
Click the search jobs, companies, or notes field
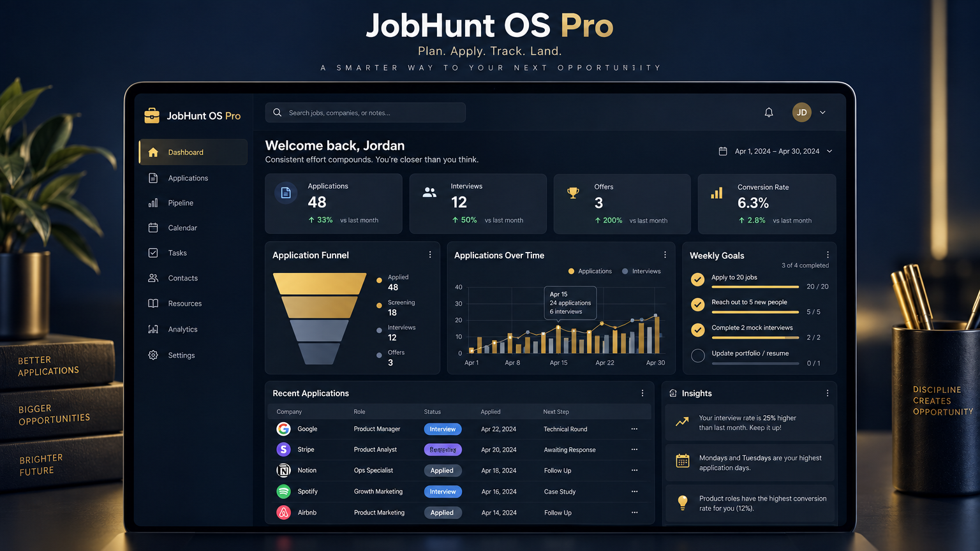point(366,113)
